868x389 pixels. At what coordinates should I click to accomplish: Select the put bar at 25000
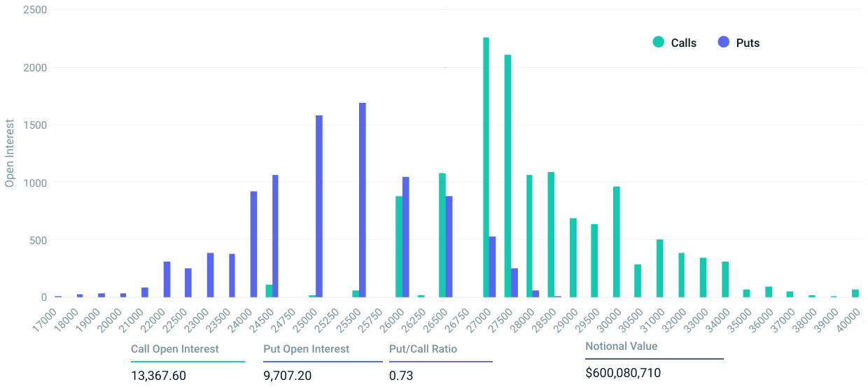click(319, 206)
